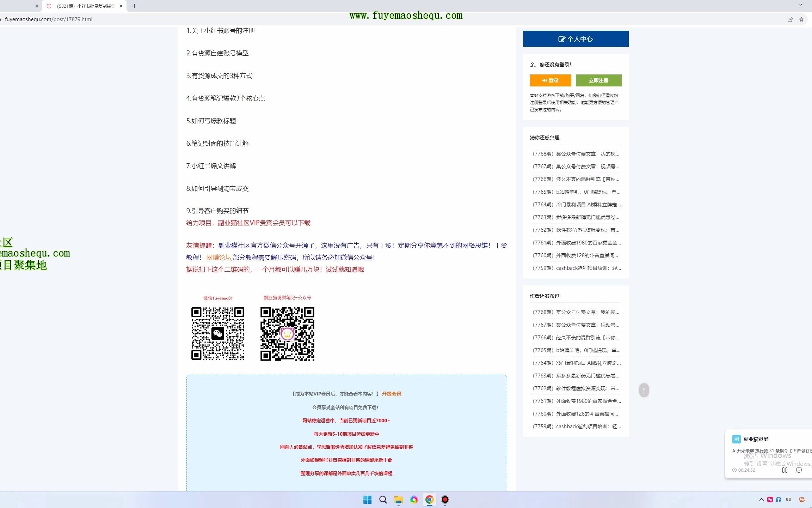
Task: Click the blue tray app icon
Action: (779, 500)
